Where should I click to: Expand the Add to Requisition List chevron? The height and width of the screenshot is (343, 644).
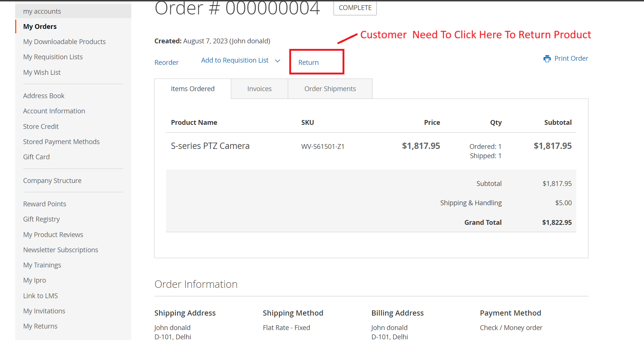pos(278,61)
